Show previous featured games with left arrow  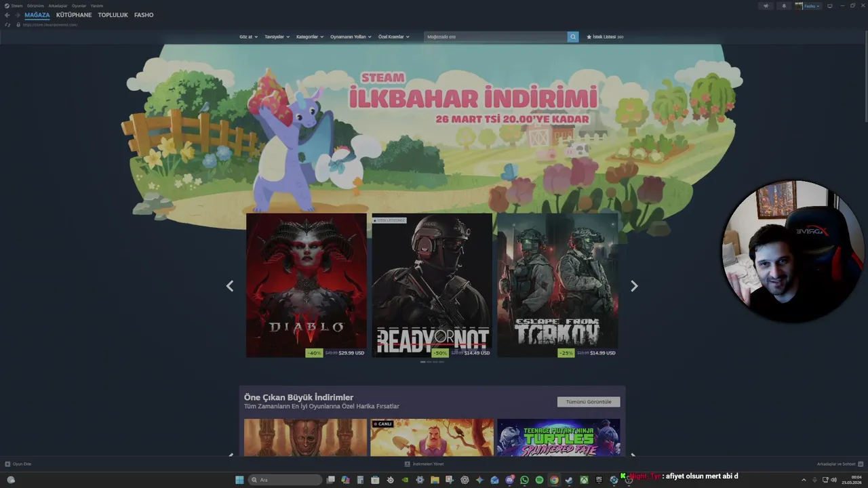coord(230,286)
